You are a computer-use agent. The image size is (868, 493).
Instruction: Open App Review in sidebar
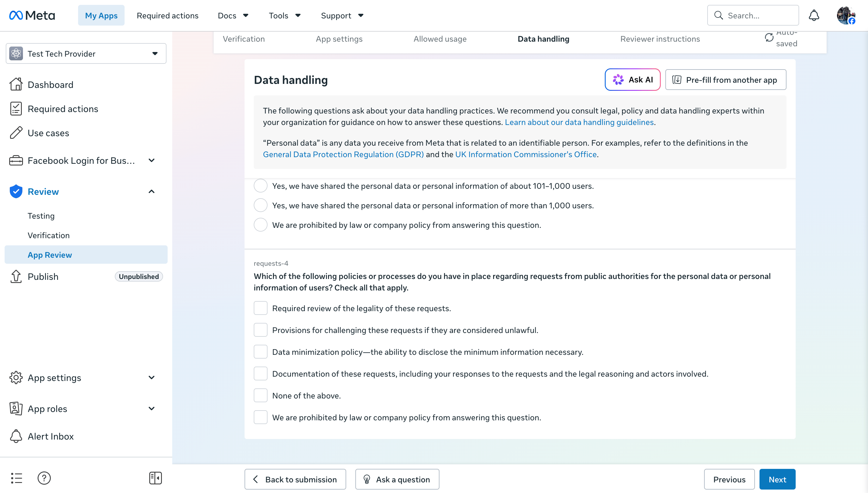pyautogui.click(x=86, y=255)
